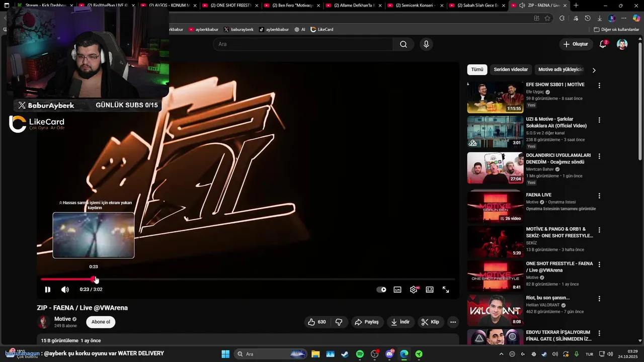Open Diğer sık kullanılanlar bookmarks folder

(616, 30)
